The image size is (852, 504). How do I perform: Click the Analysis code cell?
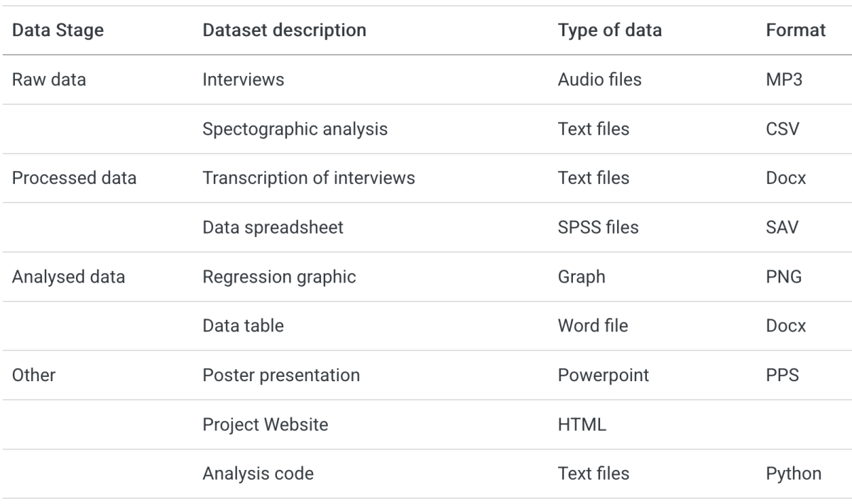coord(258,473)
